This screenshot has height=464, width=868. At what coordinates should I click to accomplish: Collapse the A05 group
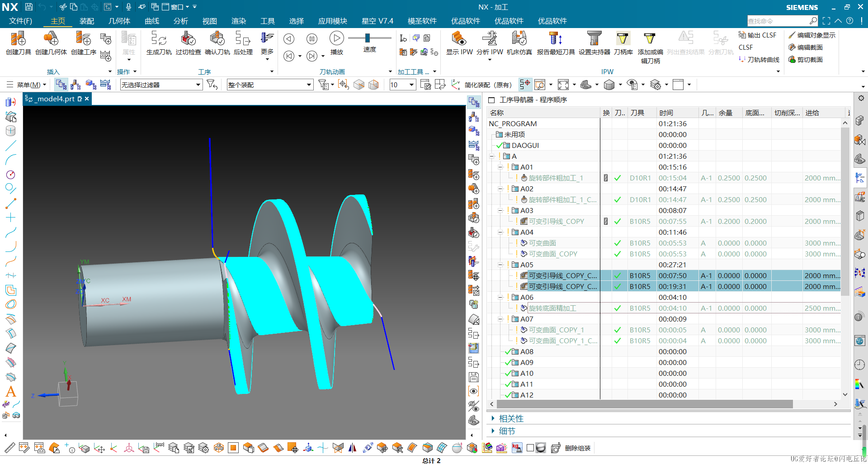click(500, 265)
